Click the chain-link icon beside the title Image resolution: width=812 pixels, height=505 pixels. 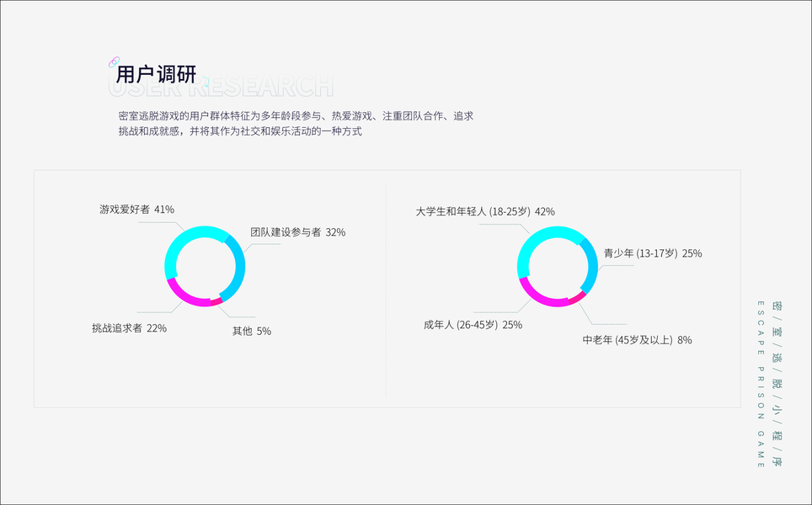[x=114, y=62]
